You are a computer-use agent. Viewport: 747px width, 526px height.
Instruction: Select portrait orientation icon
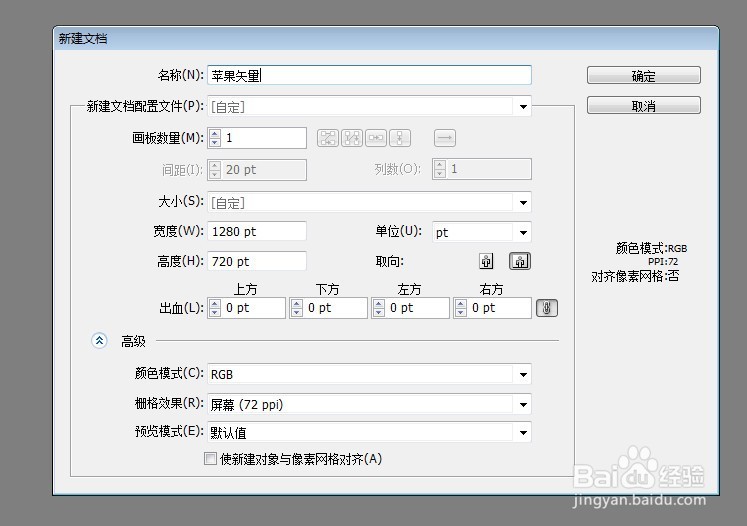pos(486,261)
